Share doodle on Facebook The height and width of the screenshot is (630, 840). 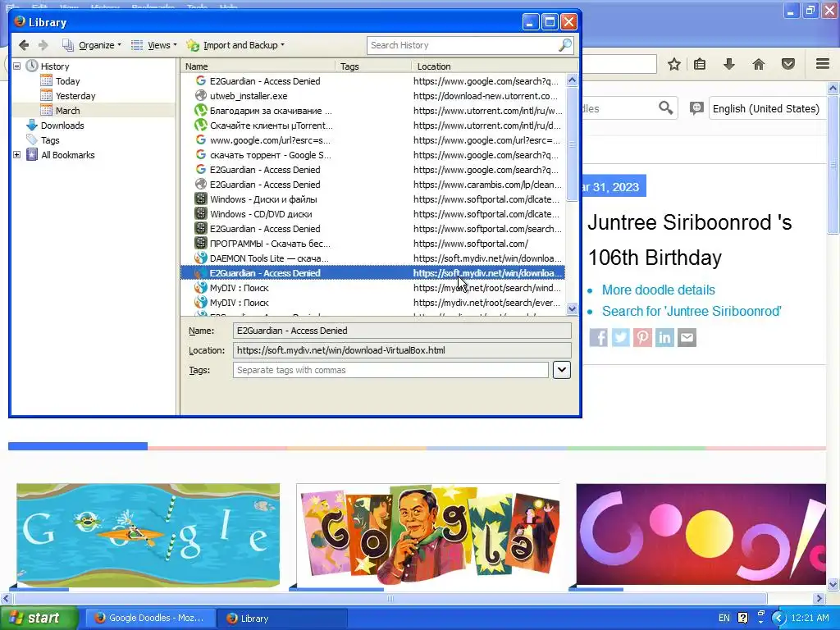point(598,337)
